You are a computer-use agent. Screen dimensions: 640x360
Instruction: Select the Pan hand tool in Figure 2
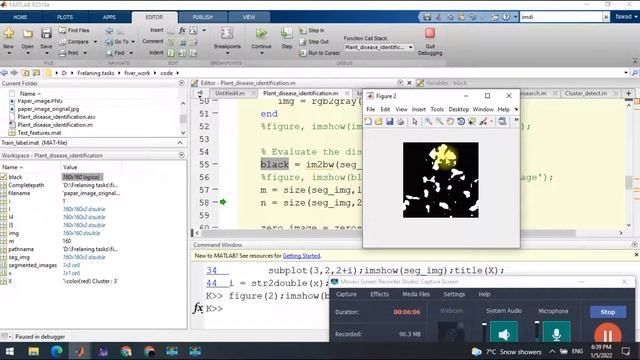(450, 122)
